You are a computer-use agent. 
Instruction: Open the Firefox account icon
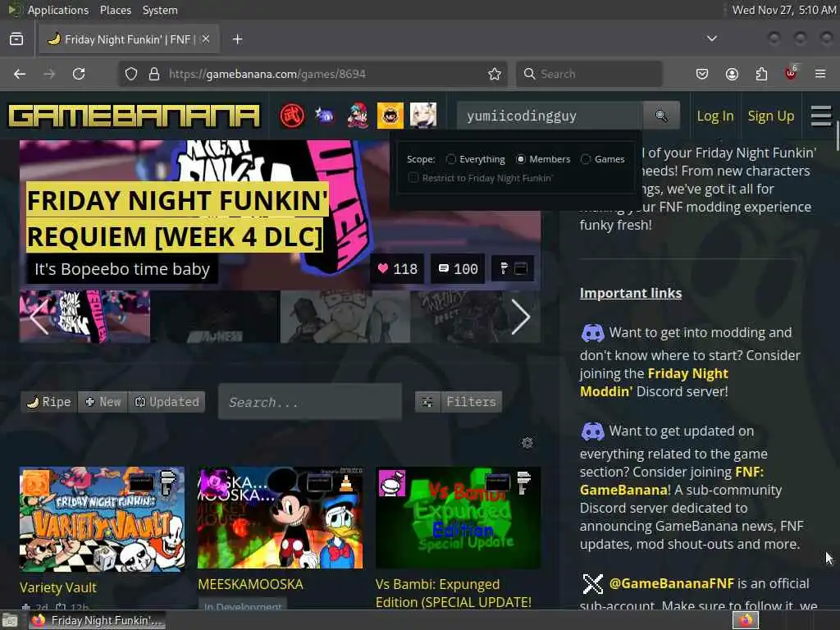point(732,74)
